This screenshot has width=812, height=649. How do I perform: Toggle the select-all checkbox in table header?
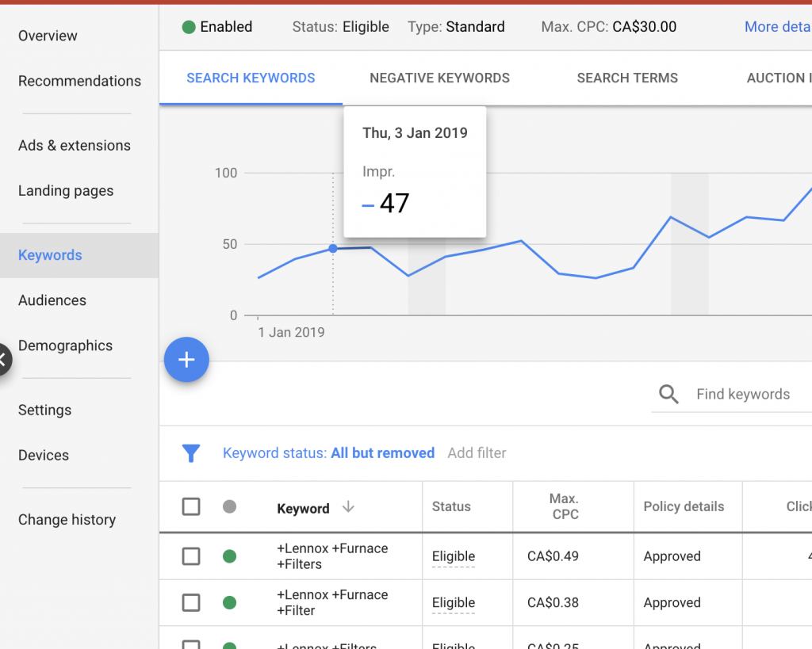tap(191, 507)
